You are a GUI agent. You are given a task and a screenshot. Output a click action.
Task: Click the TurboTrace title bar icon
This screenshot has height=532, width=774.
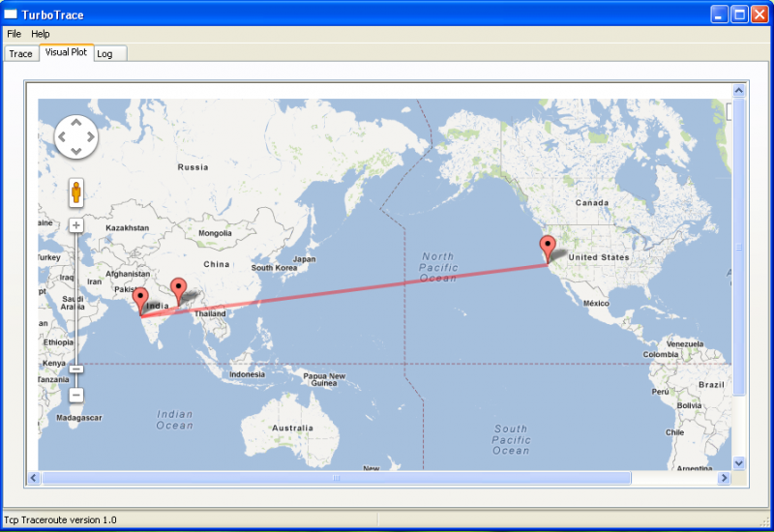tap(11, 15)
